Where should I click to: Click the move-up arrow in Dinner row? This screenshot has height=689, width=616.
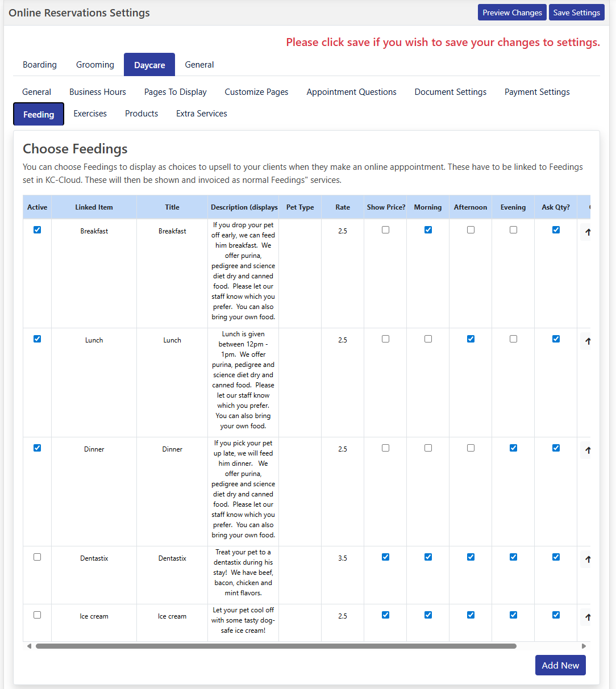click(587, 450)
